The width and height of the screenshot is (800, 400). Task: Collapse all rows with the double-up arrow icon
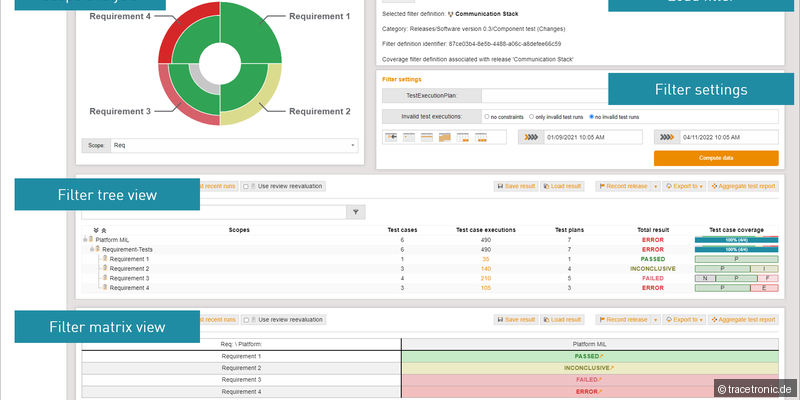[104, 230]
